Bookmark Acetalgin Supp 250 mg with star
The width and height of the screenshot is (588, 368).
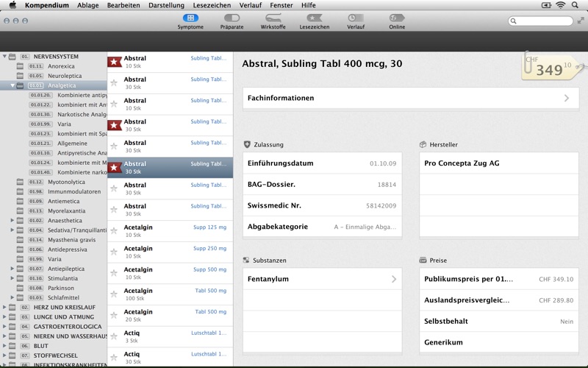[x=114, y=252]
